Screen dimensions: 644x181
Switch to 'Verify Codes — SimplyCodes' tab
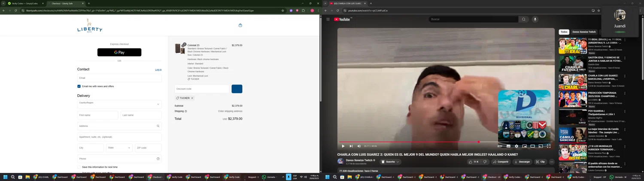[26, 3]
